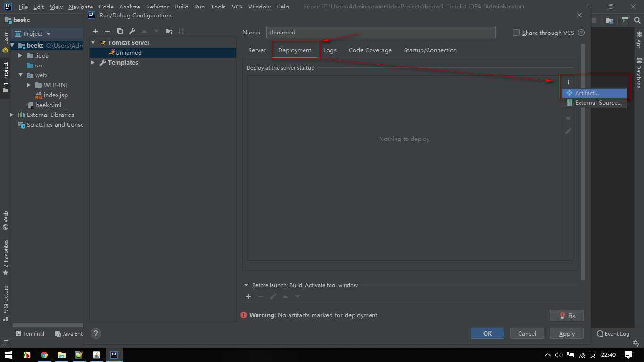Open the Terminal tool window
The image size is (644, 362).
pos(30,333)
